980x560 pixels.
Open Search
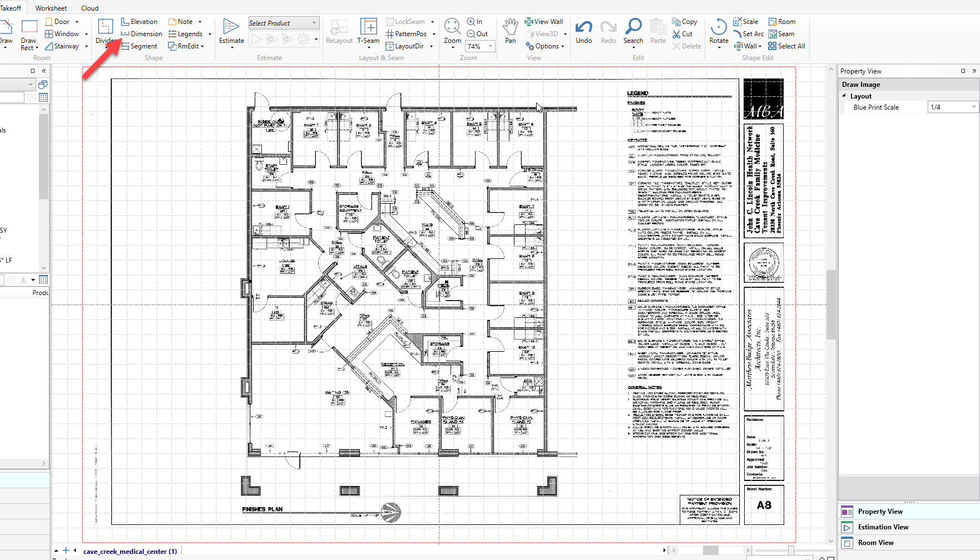[x=633, y=31]
